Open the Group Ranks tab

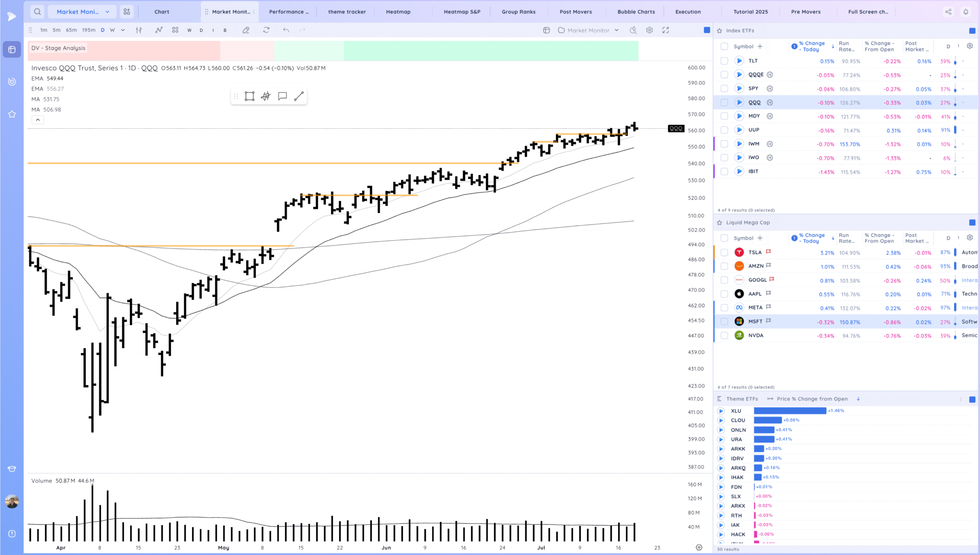(518, 12)
